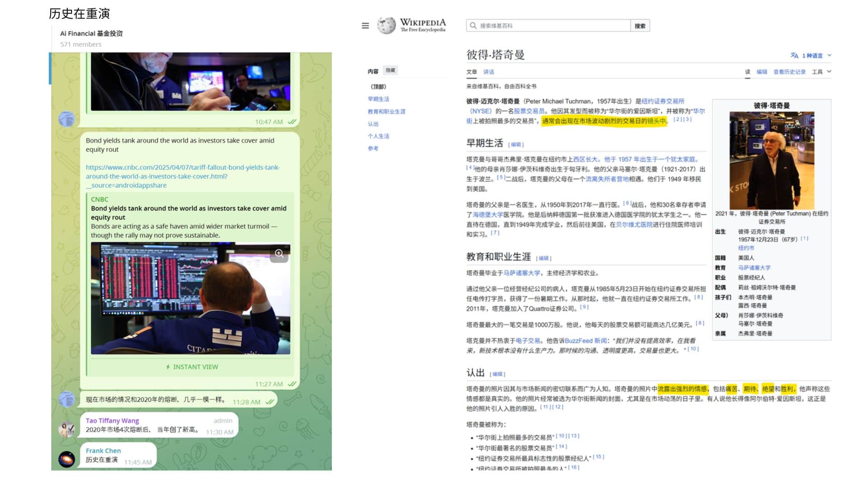Click the Frank Chen sender name
868x488 pixels.
pyautogui.click(x=103, y=451)
